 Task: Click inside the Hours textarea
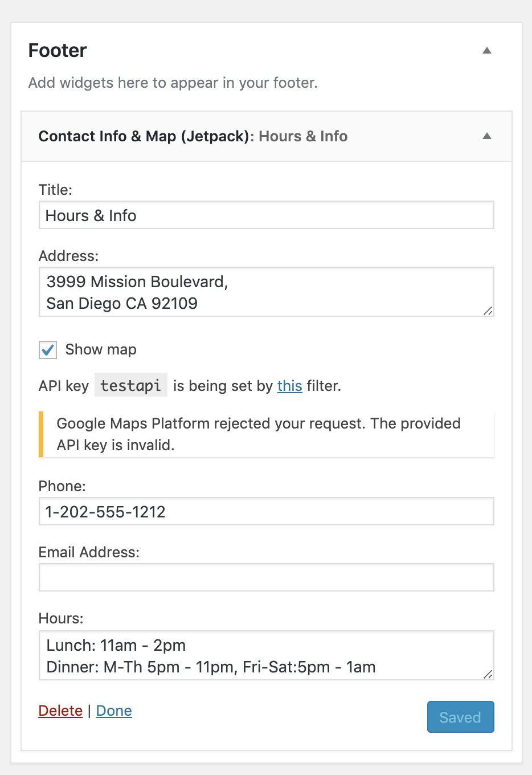click(266, 655)
